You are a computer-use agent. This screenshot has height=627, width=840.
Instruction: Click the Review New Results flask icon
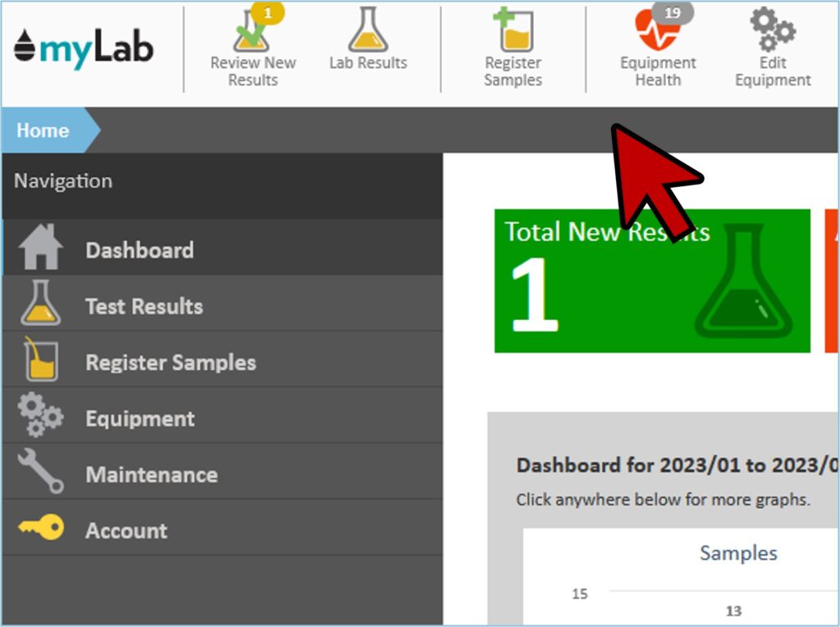point(251,33)
